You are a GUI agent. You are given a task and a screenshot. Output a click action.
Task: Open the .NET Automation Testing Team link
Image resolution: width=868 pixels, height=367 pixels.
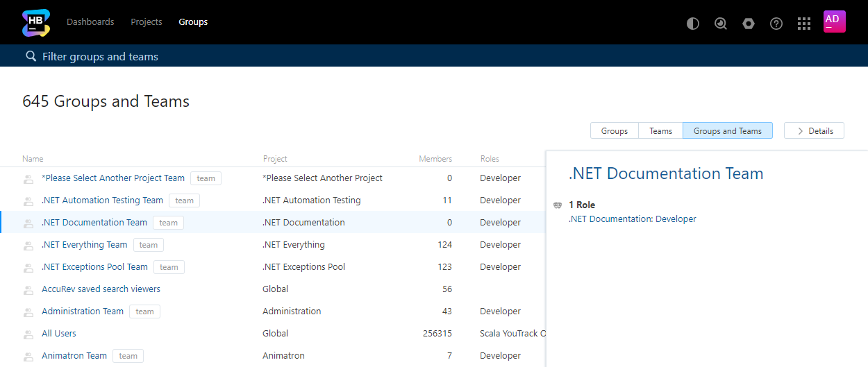point(102,200)
